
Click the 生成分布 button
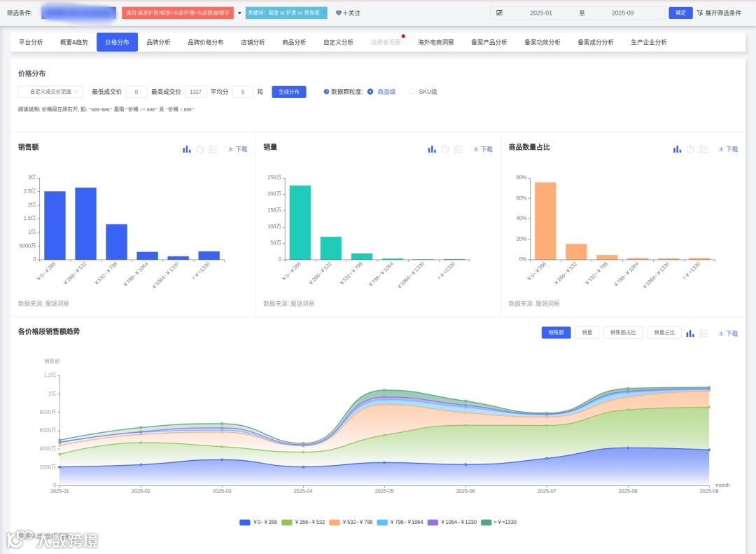[x=289, y=92]
